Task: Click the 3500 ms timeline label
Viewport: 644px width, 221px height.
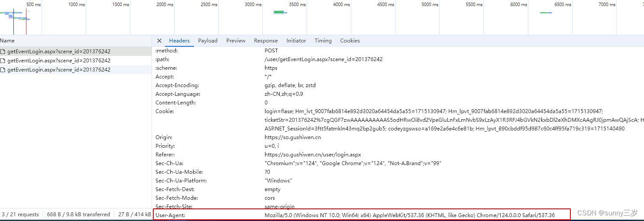Action: point(298,4)
